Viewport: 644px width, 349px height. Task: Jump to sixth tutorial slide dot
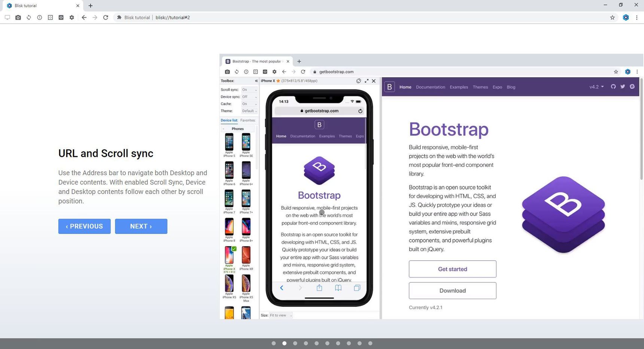pyautogui.click(x=327, y=343)
